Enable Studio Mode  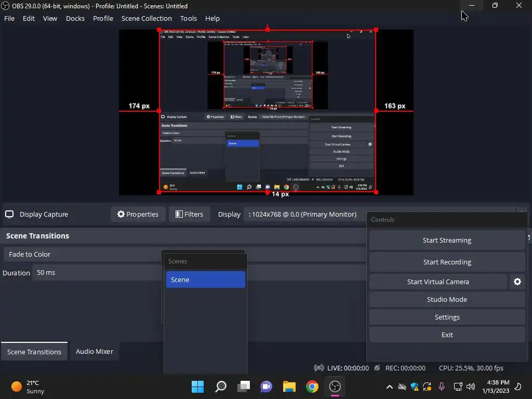click(447, 299)
